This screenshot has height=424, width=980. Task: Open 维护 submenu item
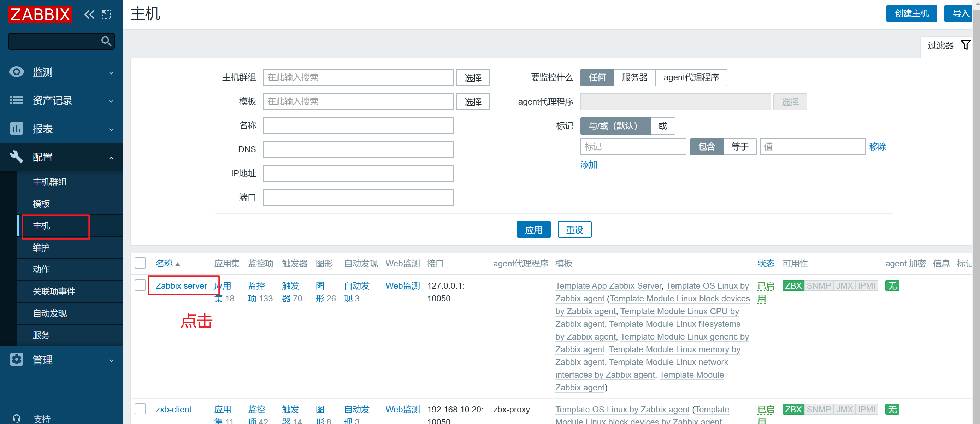point(70,247)
